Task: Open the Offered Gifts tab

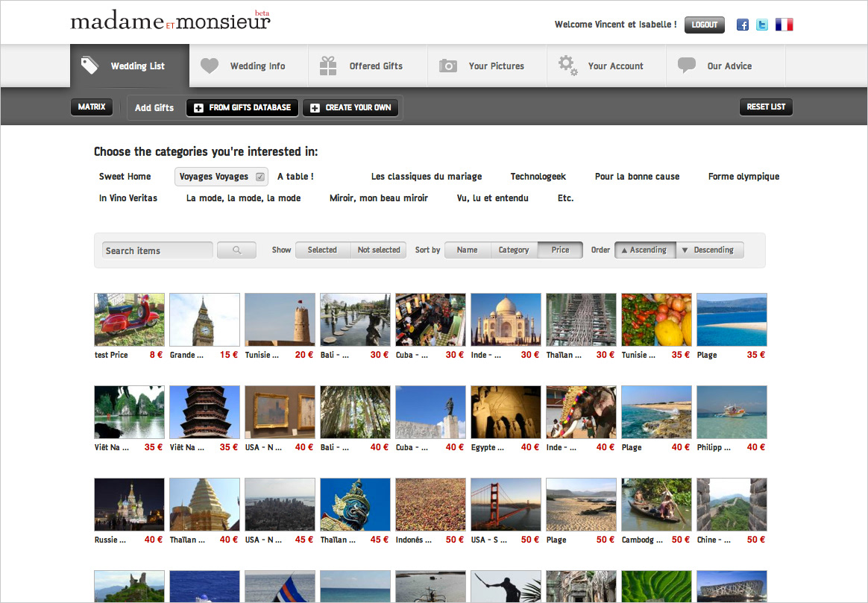Action: pos(368,66)
